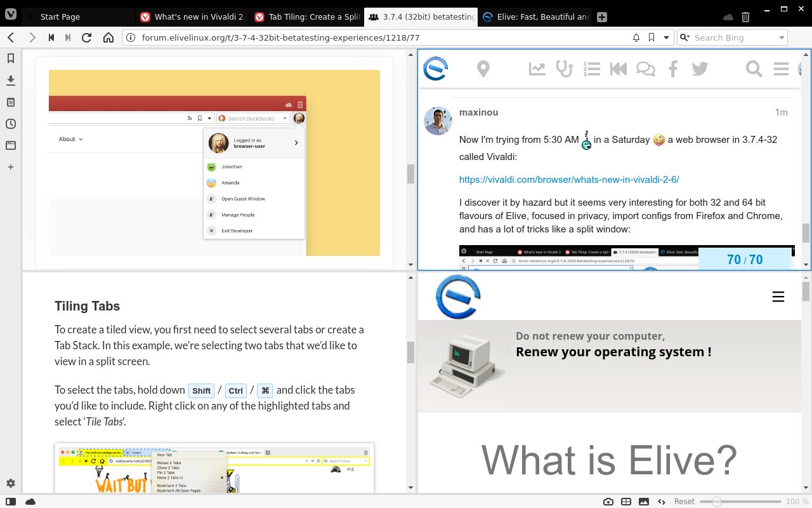
Task: Open the vivaldi.com whats-new link
Action: pos(569,180)
